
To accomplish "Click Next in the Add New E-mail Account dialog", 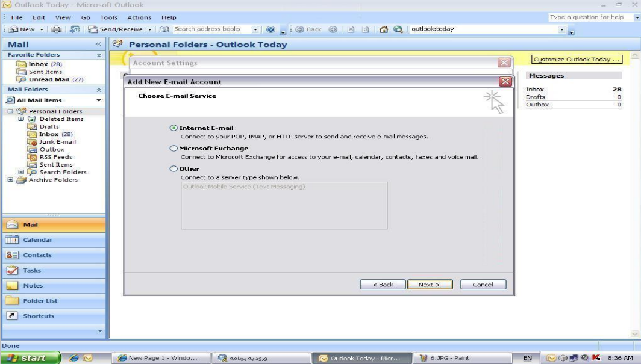I will tap(430, 285).
